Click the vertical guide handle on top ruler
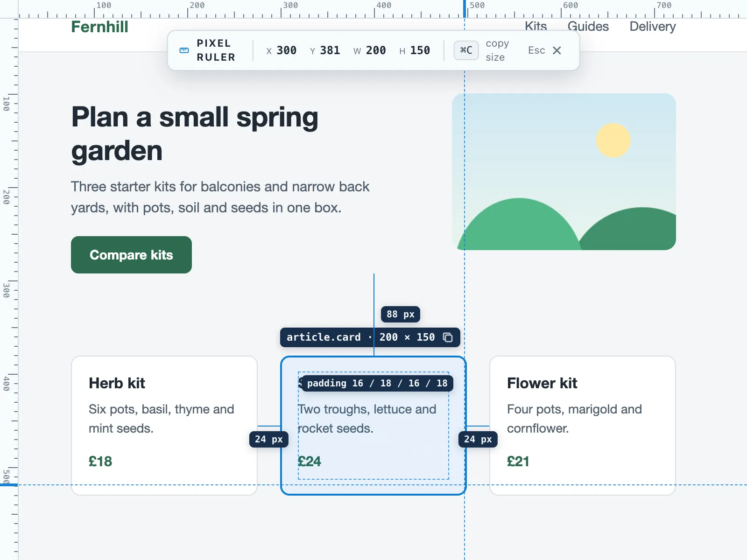The image size is (747, 560). 465,9
